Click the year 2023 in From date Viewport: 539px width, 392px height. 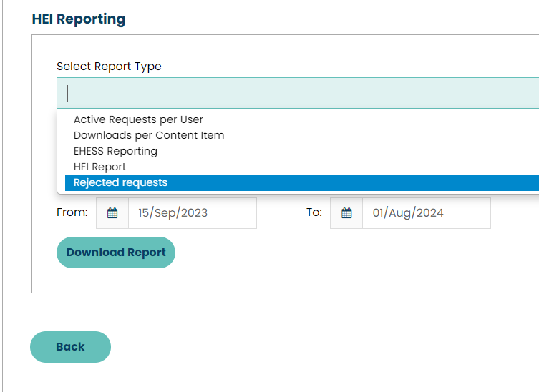195,213
